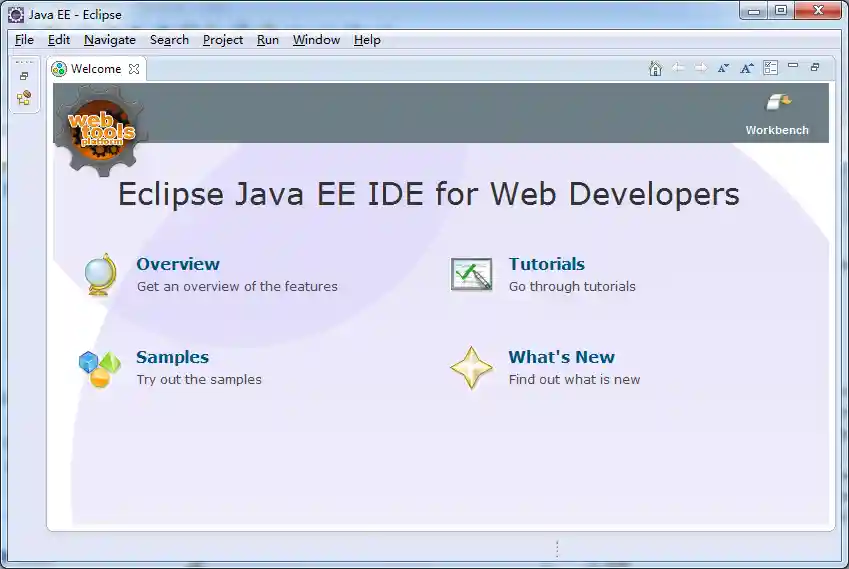Image resolution: width=849 pixels, height=569 pixels.
Task: Open the What's New link
Action: 562,357
